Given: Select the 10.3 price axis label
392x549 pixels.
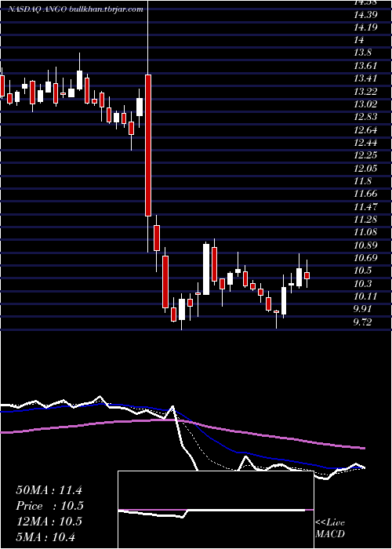Looking at the screenshot, I should pos(362,284).
